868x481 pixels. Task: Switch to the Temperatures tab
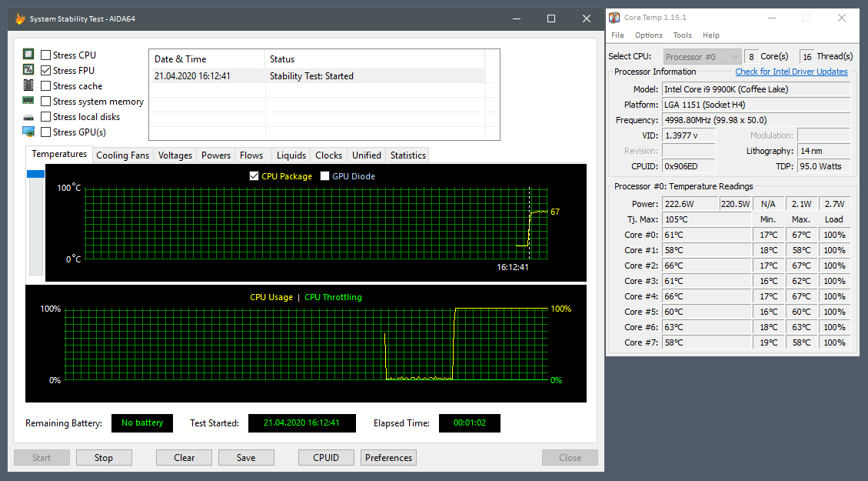pyautogui.click(x=59, y=154)
